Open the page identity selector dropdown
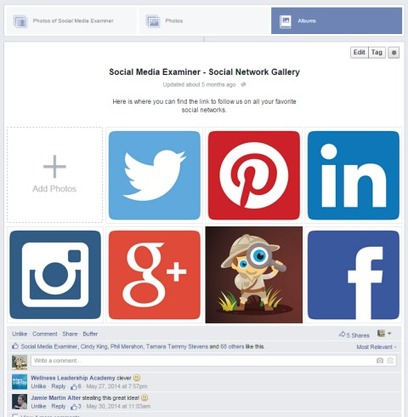The image size is (408, 417). 384,333
